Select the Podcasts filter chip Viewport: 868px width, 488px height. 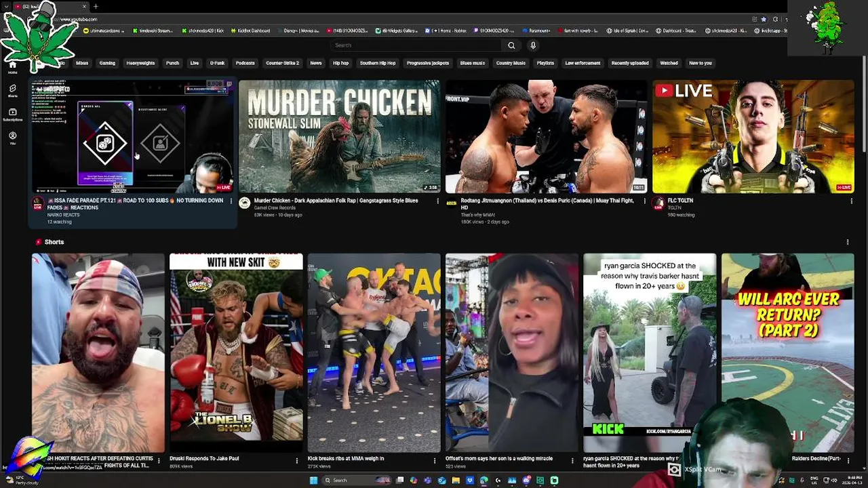245,63
